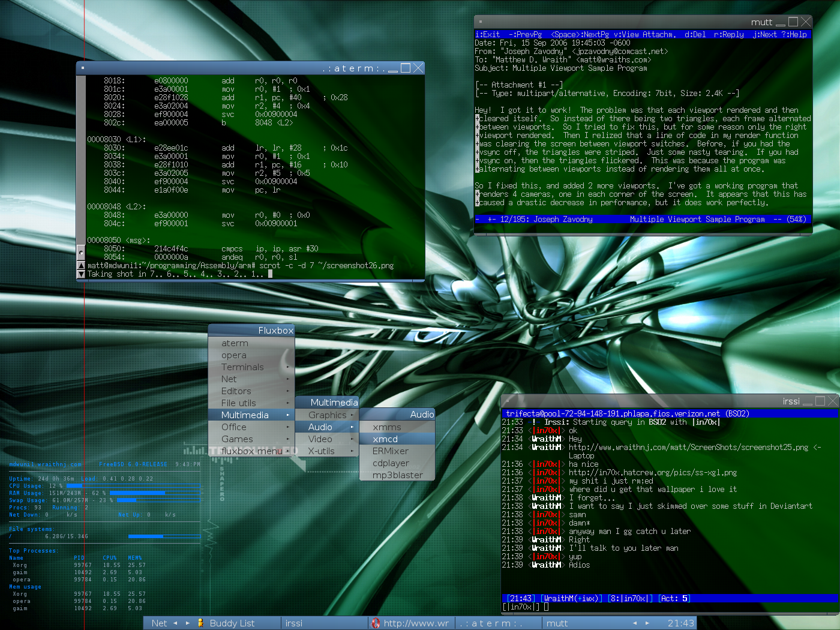Image resolution: width=840 pixels, height=630 pixels.
Task: Click next window arrow near the clock
Action: 647,623
